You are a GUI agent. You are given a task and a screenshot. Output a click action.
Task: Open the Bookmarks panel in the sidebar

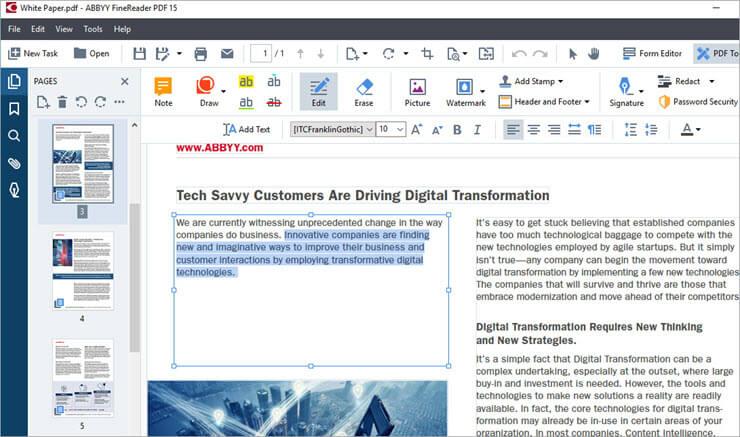tap(14, 109)
